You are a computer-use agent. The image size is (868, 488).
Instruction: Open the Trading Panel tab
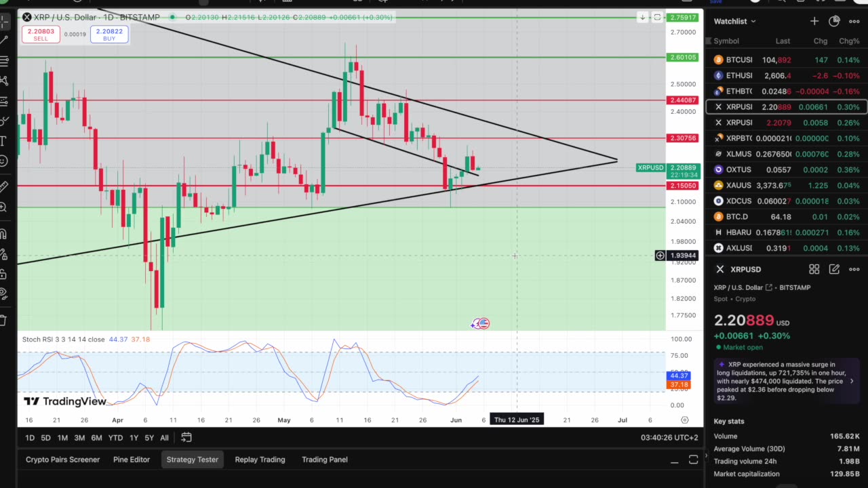pyautogui.click(x=325, y=460)
